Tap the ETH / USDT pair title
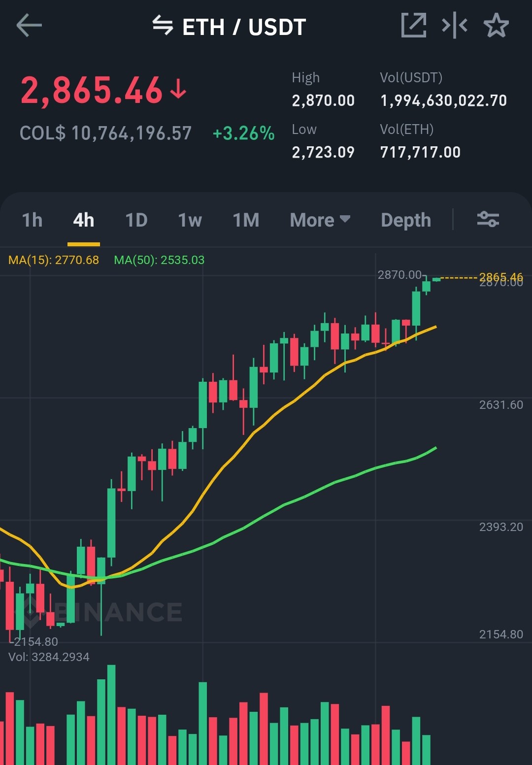The width and height of the screenshot is (532, 765). pyautogui.click(x=244, y=27)
